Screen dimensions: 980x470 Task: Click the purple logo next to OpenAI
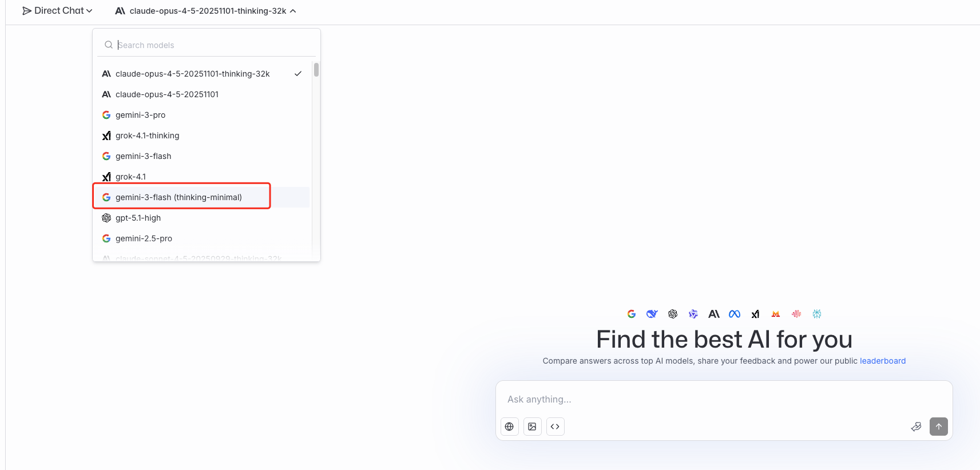point(693,314)
